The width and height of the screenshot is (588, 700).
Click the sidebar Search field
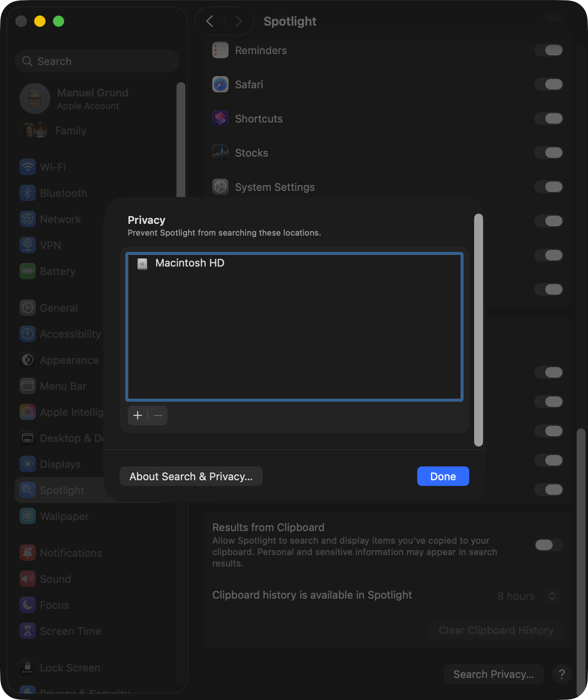[98, 61]
